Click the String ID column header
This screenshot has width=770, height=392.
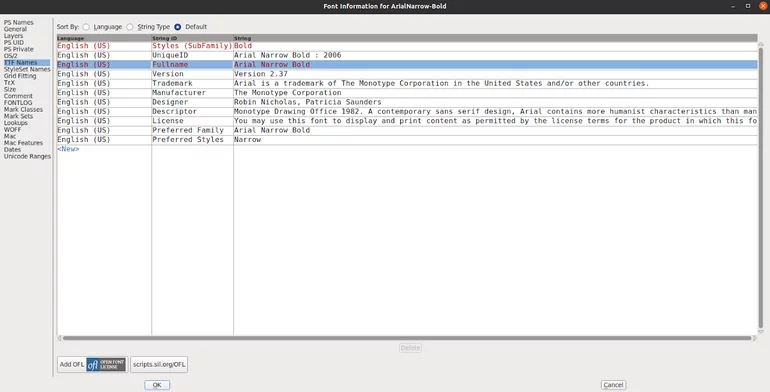click(192, 38)
